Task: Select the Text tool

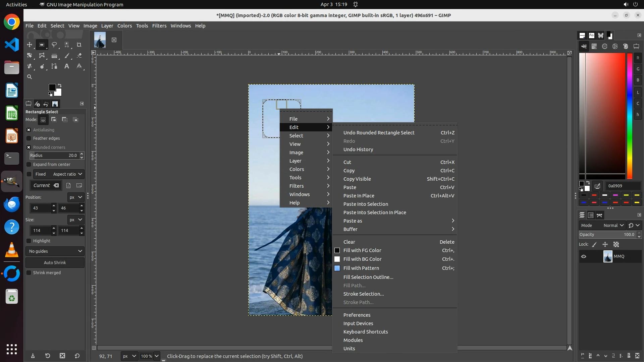Action: point(67,66)
